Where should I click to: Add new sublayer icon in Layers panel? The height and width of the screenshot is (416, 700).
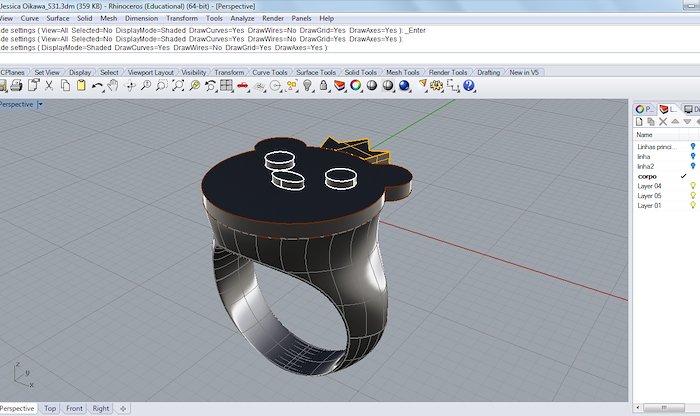(x=651, y=121)
